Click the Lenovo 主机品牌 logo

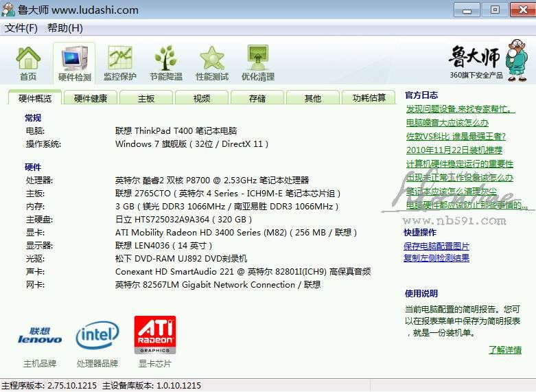pos(40,336)
